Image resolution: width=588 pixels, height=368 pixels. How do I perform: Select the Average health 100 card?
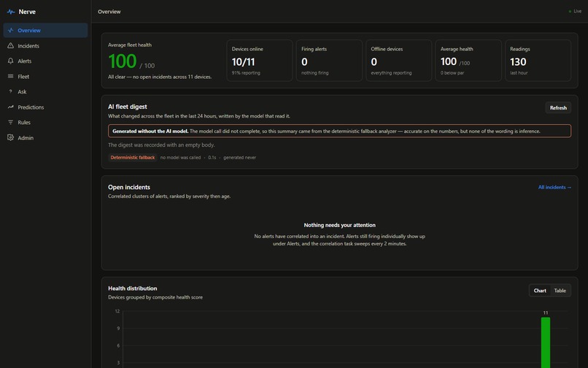pyautogui.click(x=468, y=61)
